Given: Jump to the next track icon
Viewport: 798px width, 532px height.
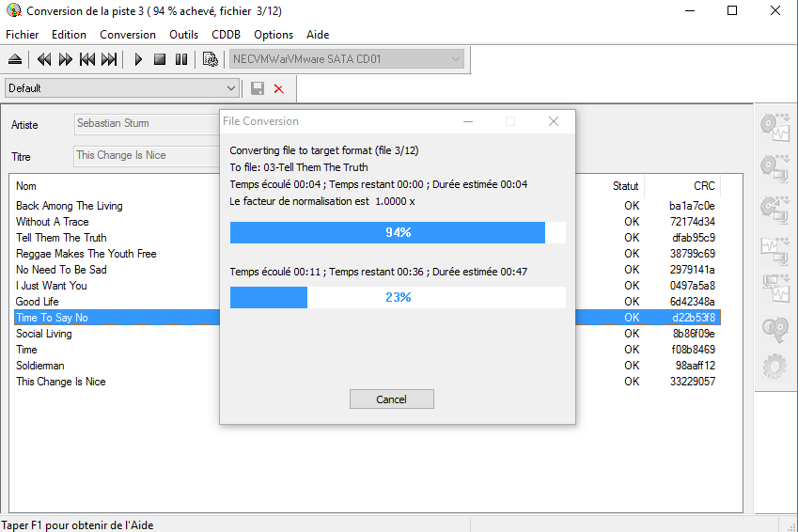Looking at the screenshot, I should point(109,59).
